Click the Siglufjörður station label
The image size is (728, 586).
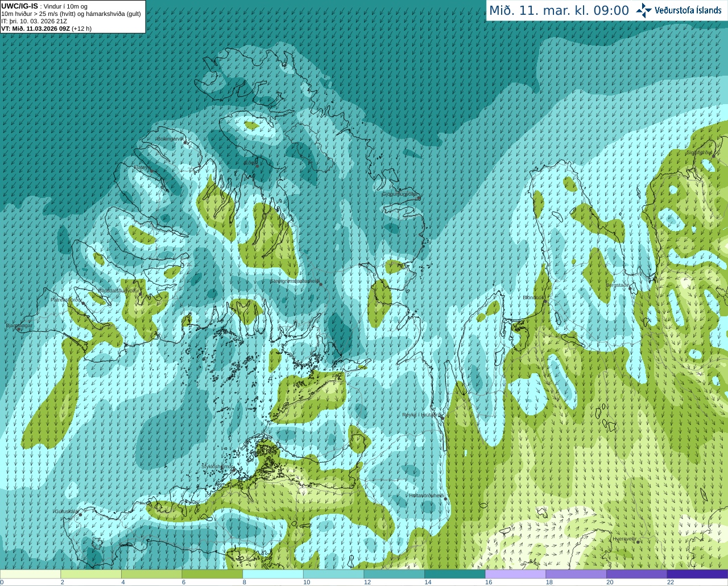pyautogui.click(x=700, y=152)
